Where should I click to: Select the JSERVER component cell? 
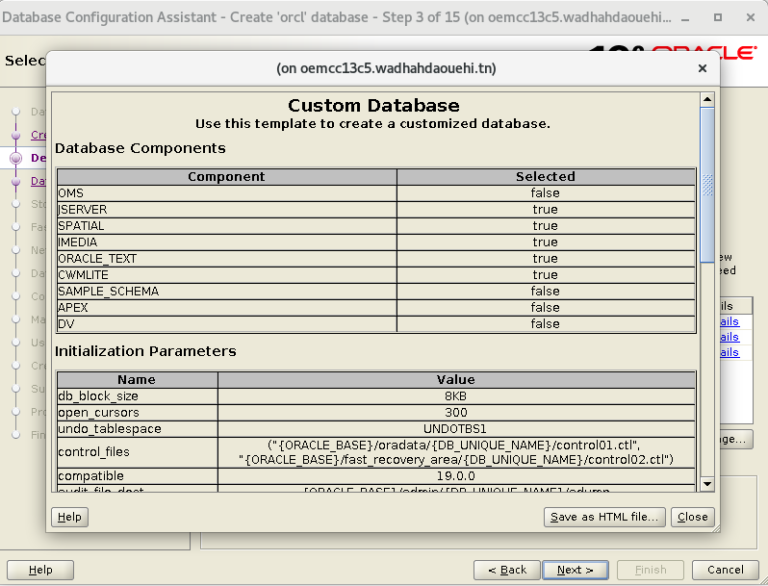227,210
